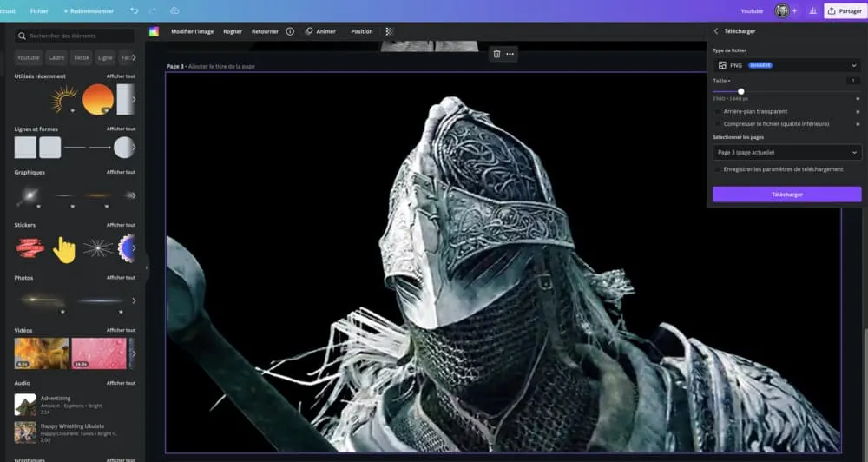The image size is (868, 462).
Task: Click Modifier l'image in the toolbar
Action: click(192, 31)
